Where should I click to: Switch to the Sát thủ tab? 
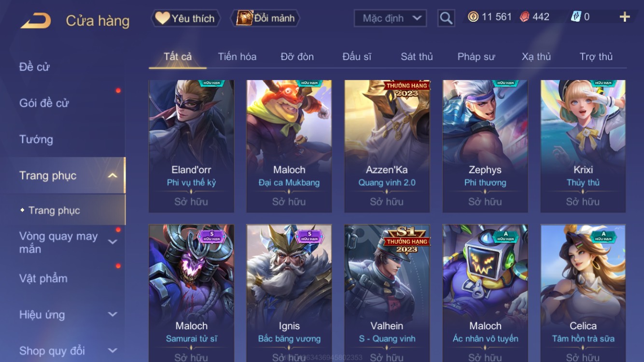(417, 56)
